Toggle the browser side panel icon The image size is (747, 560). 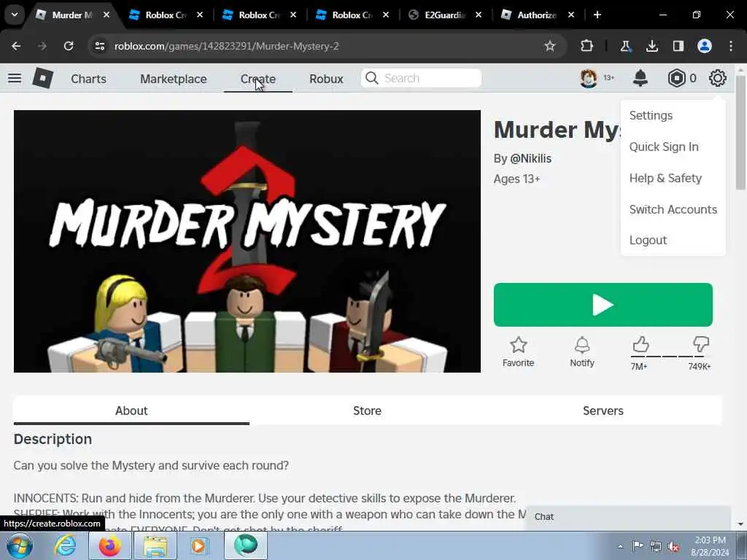tap(678, 46)
